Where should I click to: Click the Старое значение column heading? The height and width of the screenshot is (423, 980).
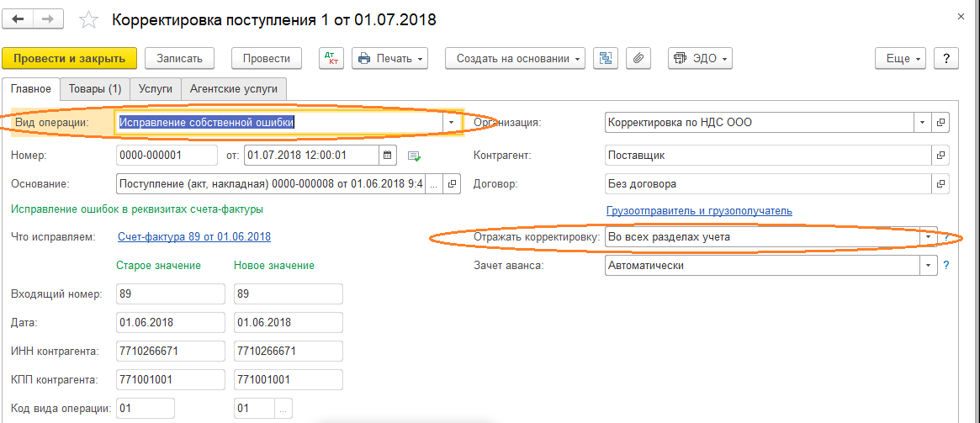[x=158, y=266]
